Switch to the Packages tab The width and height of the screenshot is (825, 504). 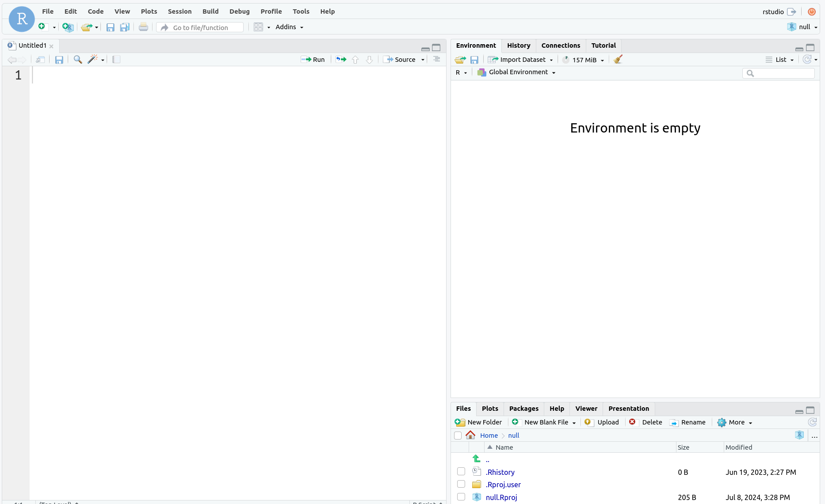[x=523, y=409]
